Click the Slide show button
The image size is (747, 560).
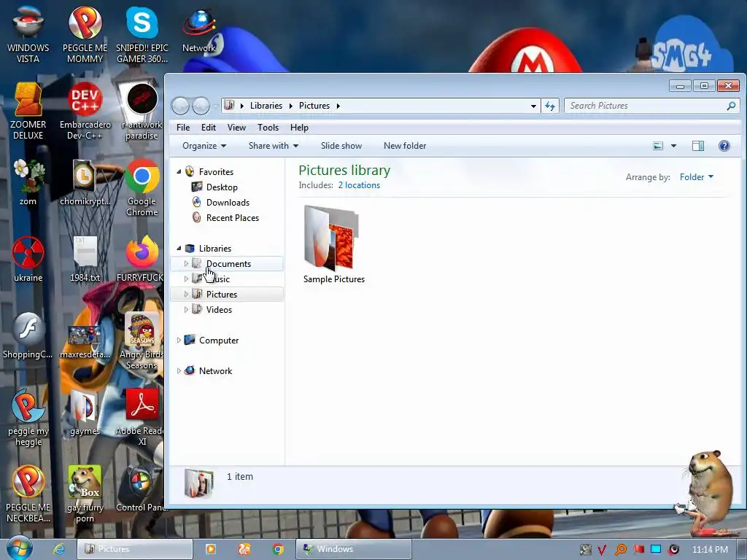pyautogui.click(x=341, y=146)
